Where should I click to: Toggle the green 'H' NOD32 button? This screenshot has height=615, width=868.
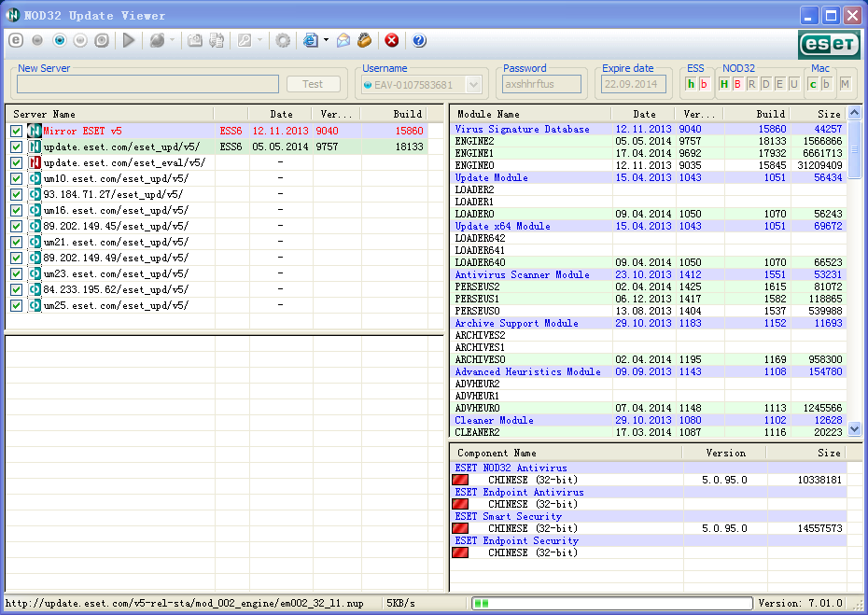pos(723,84)
